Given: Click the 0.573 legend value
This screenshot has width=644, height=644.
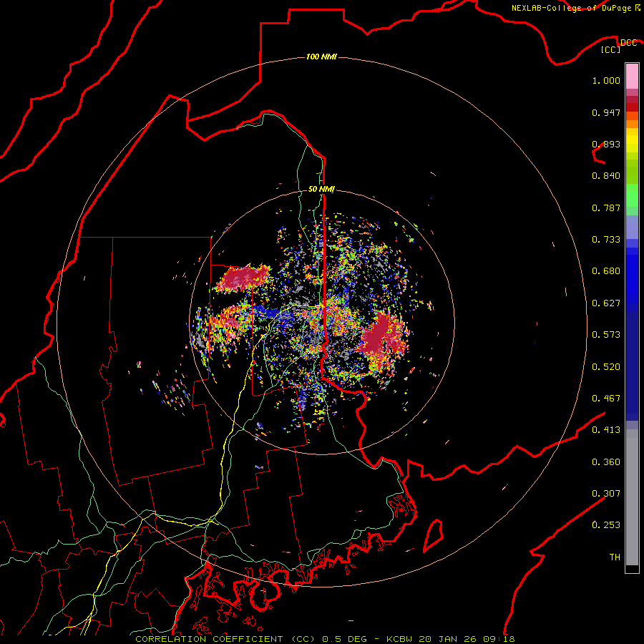Looking at the screenshot, I should pyautogui.click(x=606, y=335).
